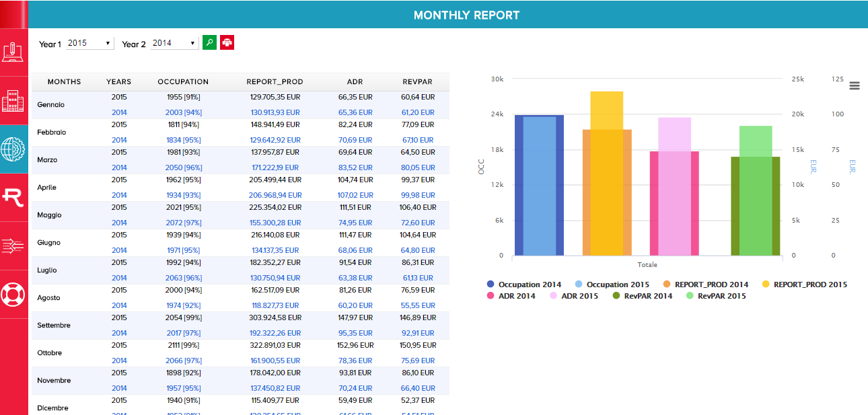Toggle ADR 2014 legend series
The image size is (868, 415).
(511, 296)
